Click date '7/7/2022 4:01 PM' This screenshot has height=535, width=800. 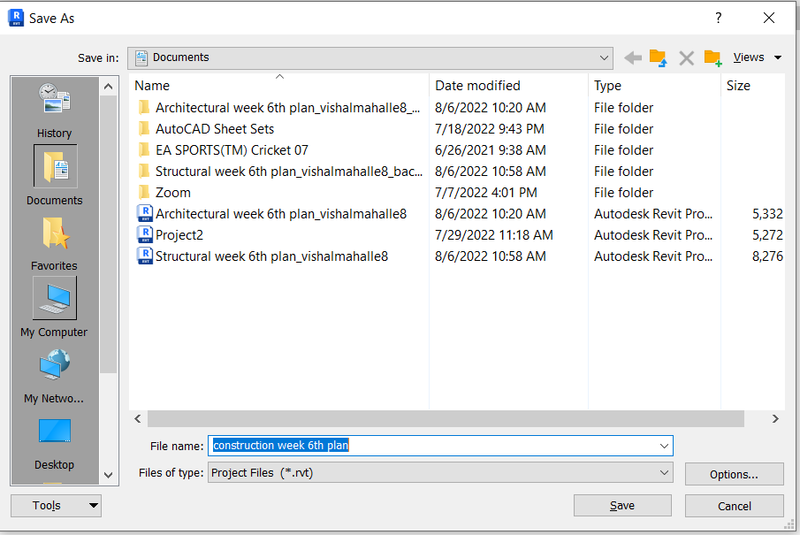[x=486, y=193]
